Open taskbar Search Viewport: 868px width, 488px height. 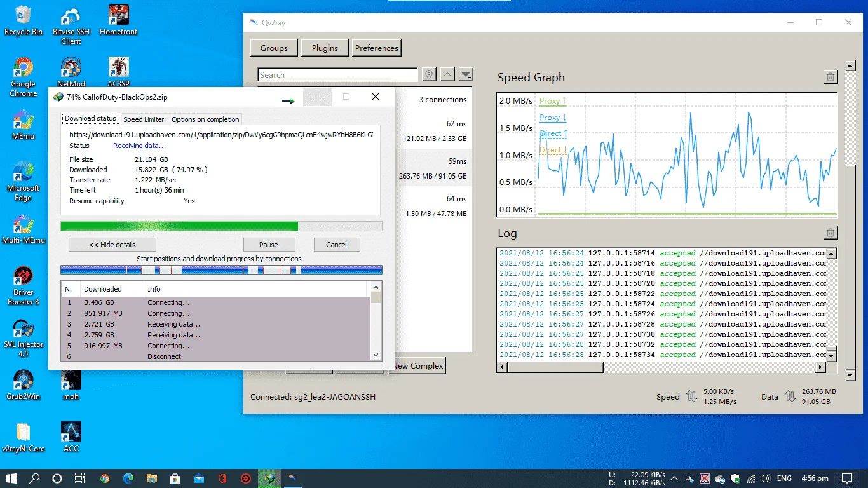[34, 478]
